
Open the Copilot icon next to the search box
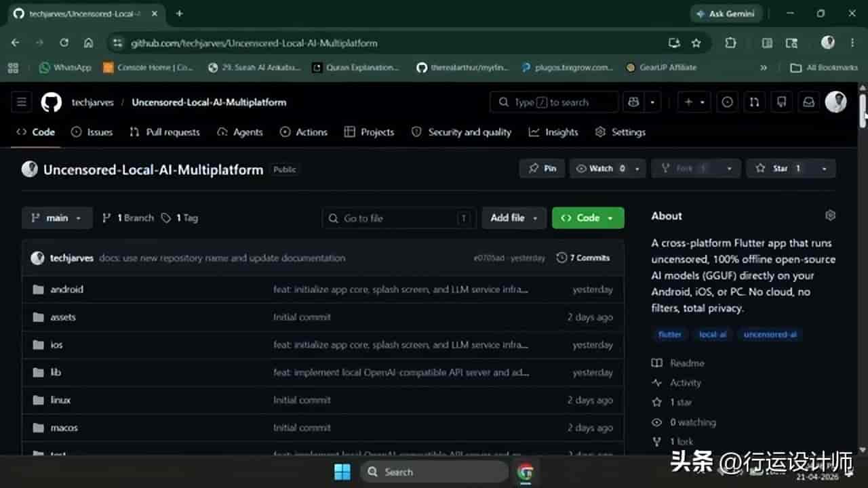pyautogui.click(x=634, y=102)
